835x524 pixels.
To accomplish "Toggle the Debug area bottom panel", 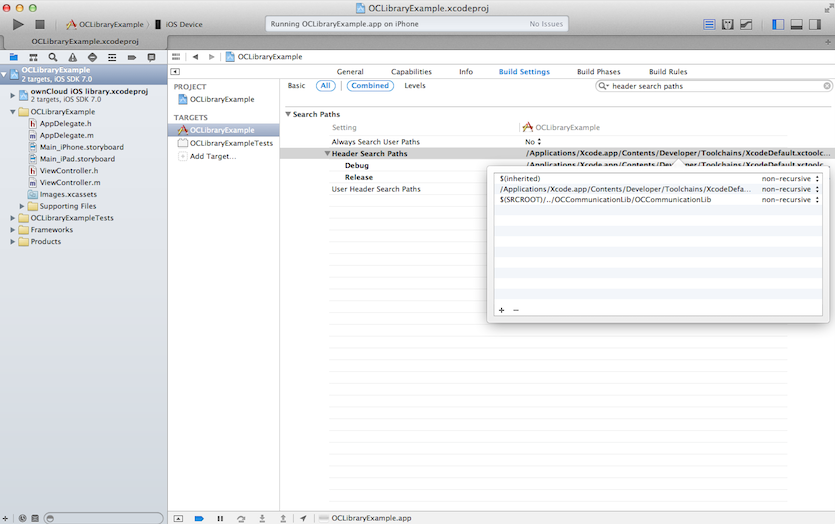I will click(798, 24).
